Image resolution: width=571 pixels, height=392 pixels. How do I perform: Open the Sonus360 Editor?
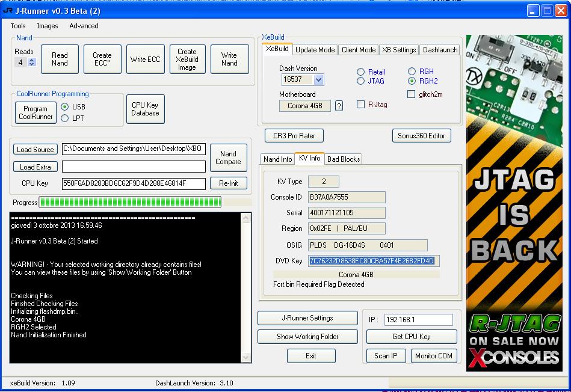click(x=421, y=136)
